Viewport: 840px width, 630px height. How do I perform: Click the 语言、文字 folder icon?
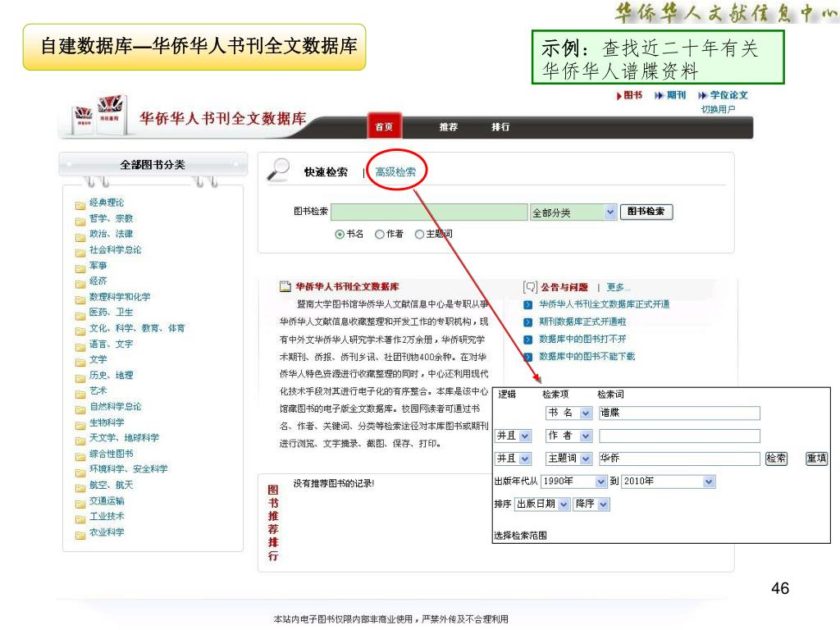(x=80, y=347)
